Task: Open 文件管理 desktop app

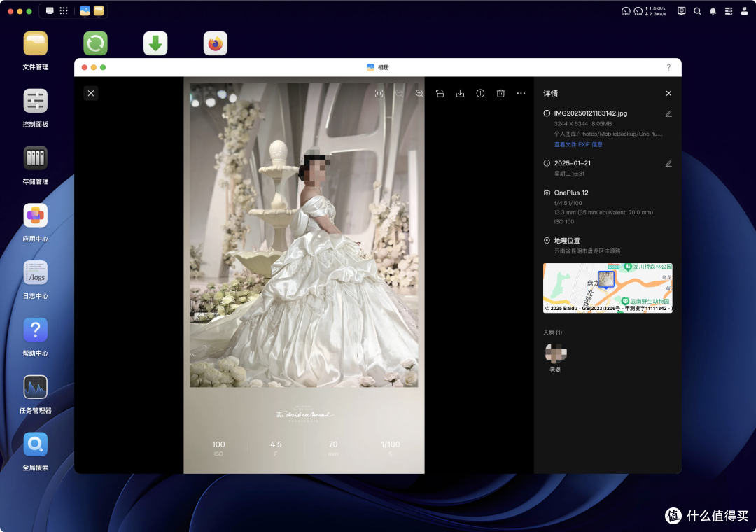Action: 35,50
